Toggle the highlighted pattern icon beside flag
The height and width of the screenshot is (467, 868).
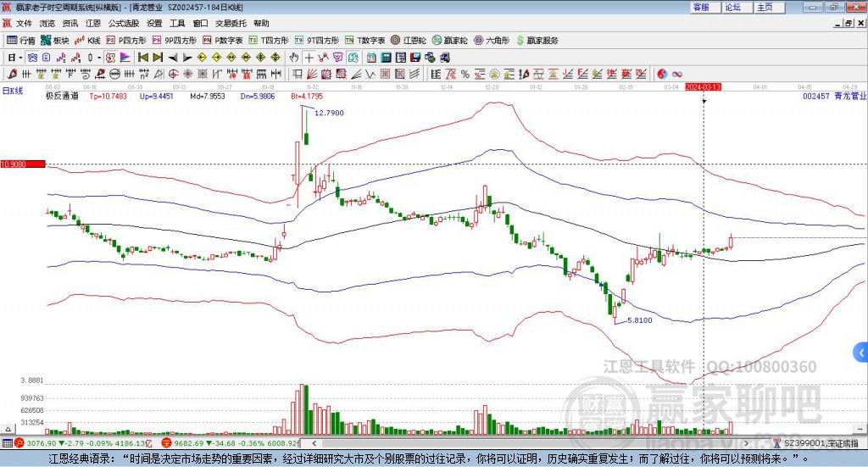click(111, 58)
